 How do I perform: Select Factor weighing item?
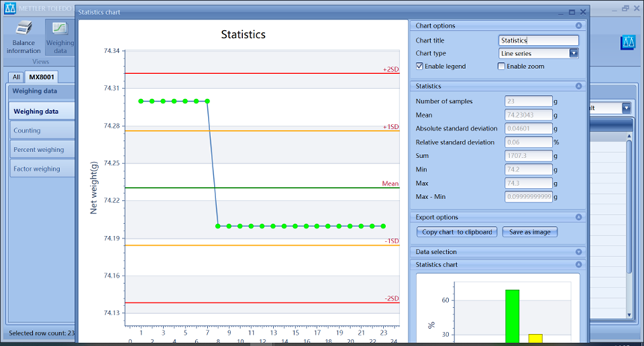click(x=41, y=169)
